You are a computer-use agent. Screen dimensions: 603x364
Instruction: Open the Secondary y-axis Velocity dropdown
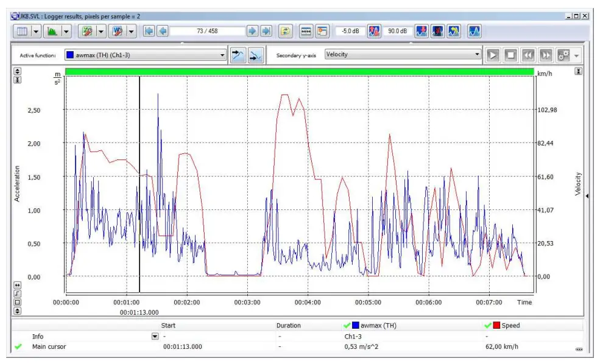pos(477,55)
